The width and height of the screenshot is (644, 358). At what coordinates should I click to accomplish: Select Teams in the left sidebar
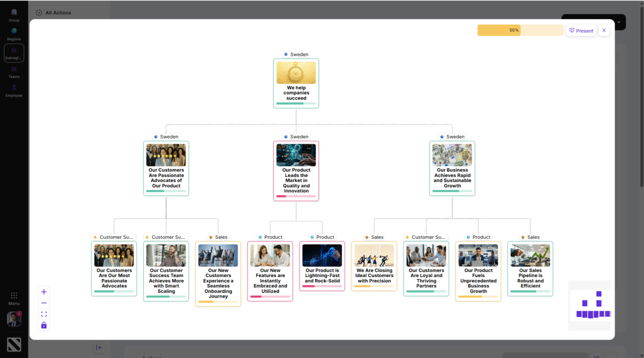coord(14,72)
